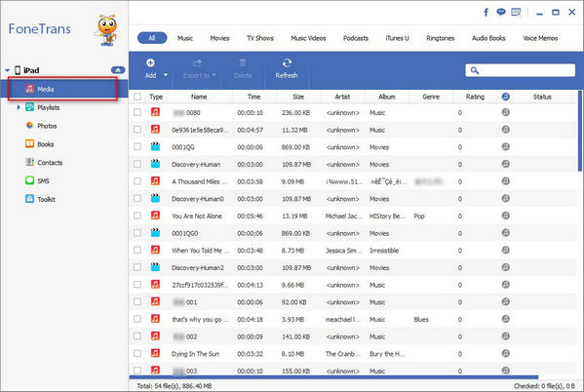Click the vertical scrollbar of the list
Viewport: 584px width, 392px height.
point(579,131)
